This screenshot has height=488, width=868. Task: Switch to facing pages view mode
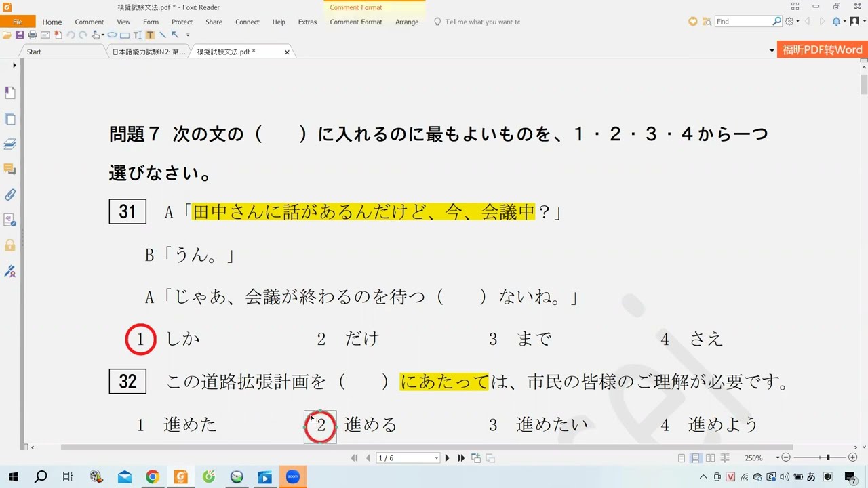pos(710,458)
